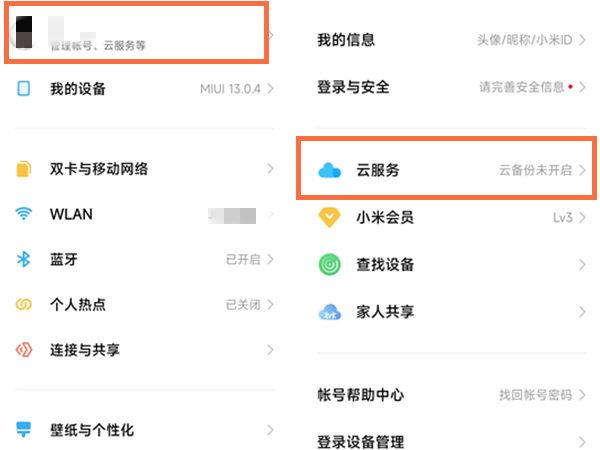Click the green Find Device icon
Viewport: 600px width, 450px height.
pos(329,265)
